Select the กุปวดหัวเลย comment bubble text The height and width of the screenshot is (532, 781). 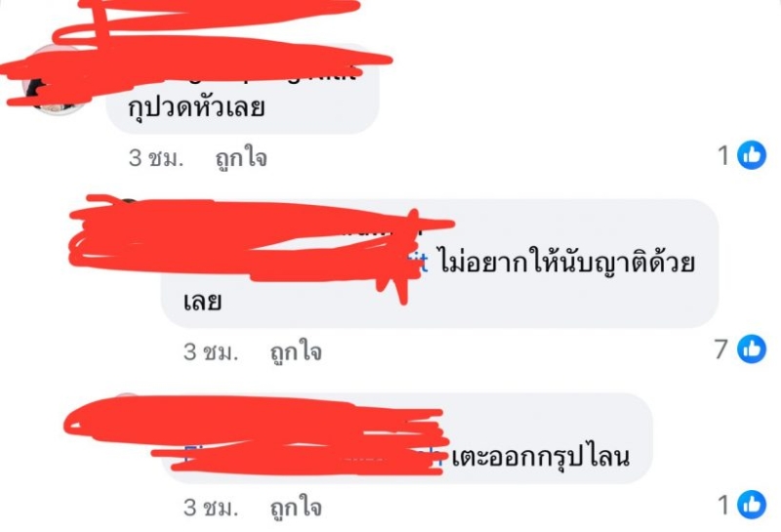196,107
